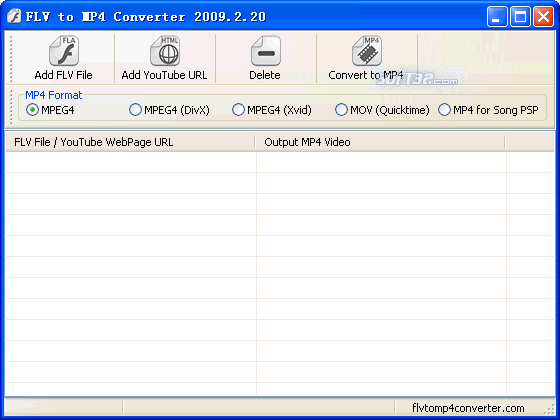560x420 pixels.
Task: Maximize the FLV to MP4 Converter window
Action: point(520,17)
